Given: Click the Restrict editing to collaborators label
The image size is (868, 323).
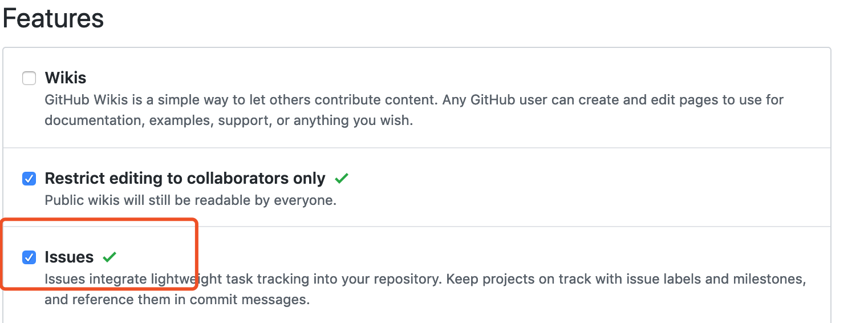Looking at the screenshot, I should point(185,179).
